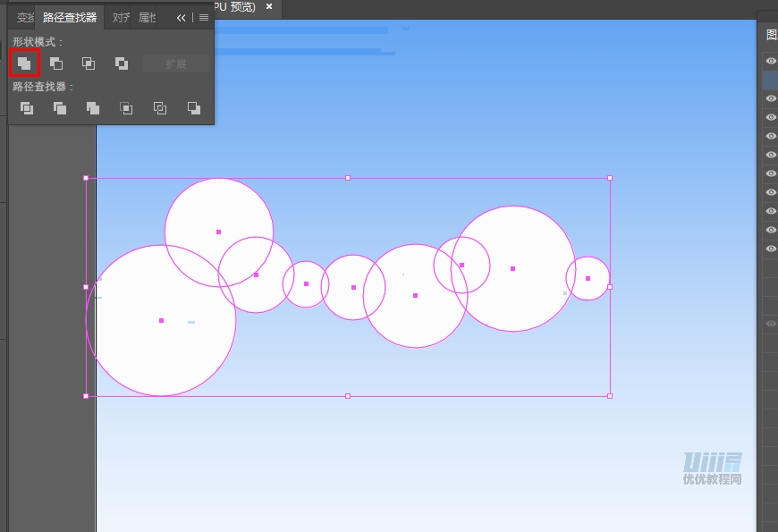The width and height of the screenshot is (778, 532).
Task: Toggle the dimmed eye icon in layers panel
Action: pyautogui.click(x=771, y=324)
